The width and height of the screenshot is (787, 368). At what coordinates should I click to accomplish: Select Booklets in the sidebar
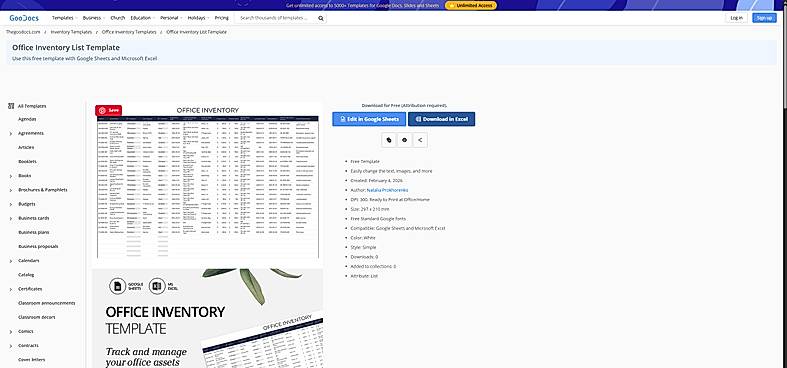pyautogui.click(x=27, y=162)
